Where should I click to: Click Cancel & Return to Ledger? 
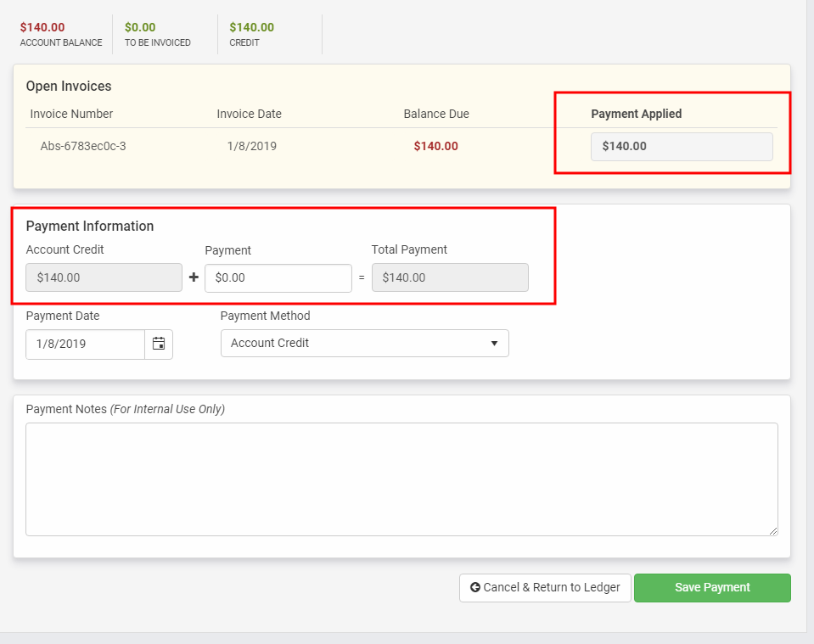[545, 587]
